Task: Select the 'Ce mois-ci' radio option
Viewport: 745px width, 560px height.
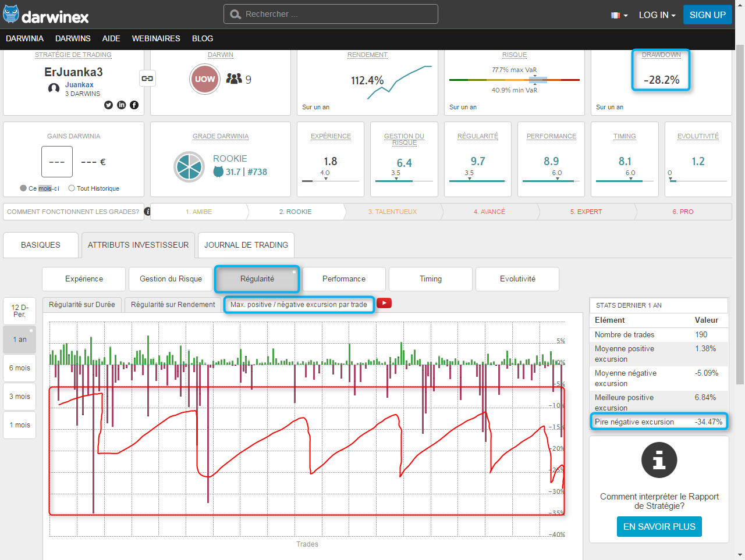Action: (x=23, y=188)
